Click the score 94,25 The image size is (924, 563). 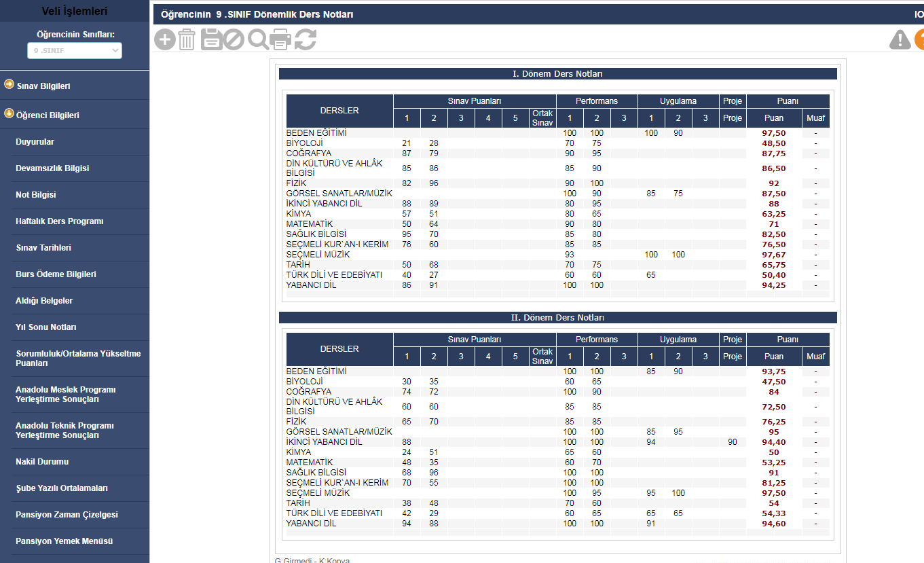click(774, 285)
